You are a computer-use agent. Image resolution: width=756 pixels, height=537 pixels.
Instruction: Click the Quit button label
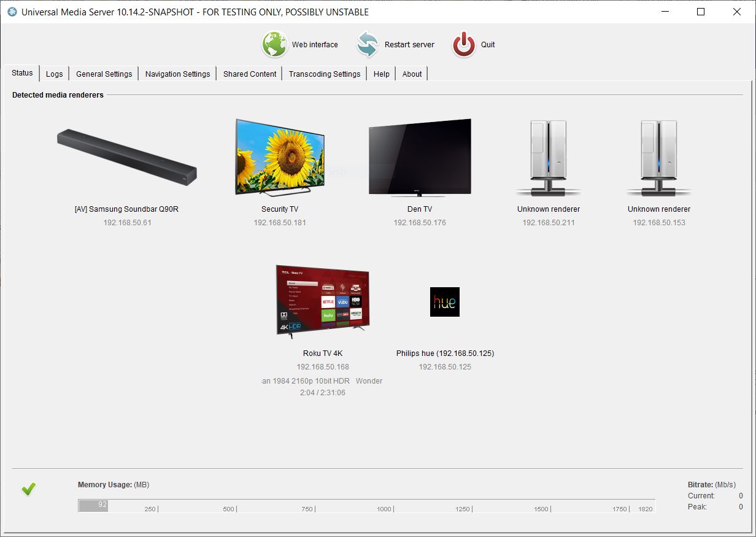point(488,45)
